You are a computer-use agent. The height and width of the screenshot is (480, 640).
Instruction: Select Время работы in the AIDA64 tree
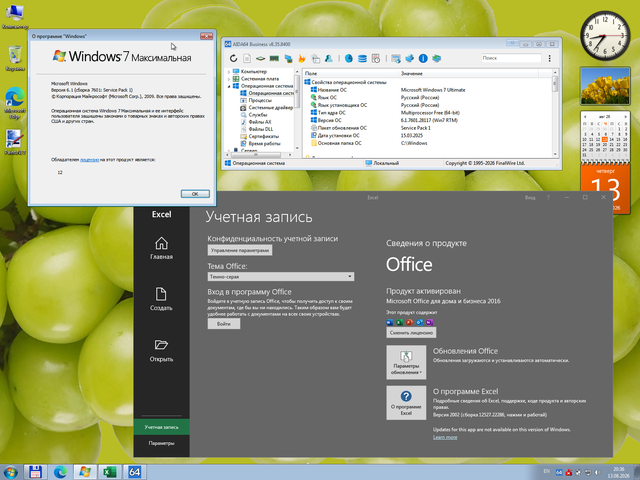(x=264, y=144)
